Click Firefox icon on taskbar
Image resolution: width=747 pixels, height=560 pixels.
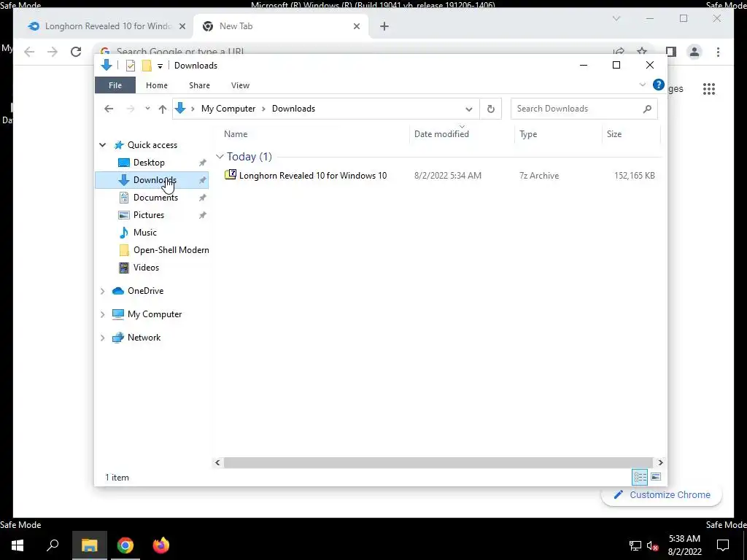161,545
